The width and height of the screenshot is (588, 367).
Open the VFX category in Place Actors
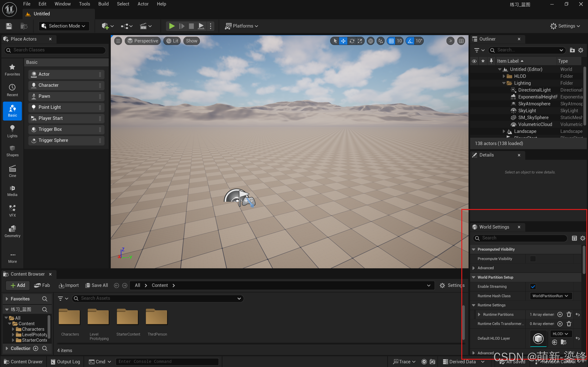(12, 211)
